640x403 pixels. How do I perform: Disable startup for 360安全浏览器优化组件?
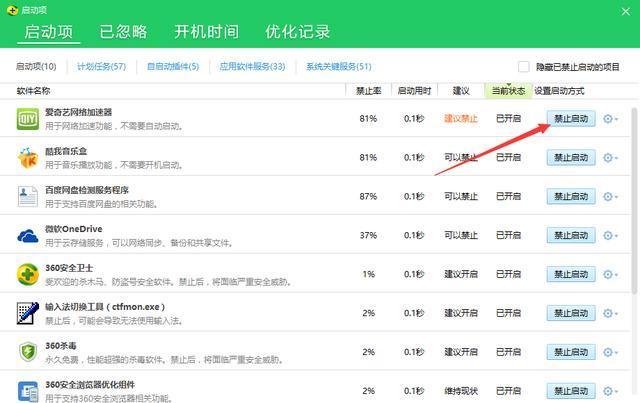[x=571, y=391]
